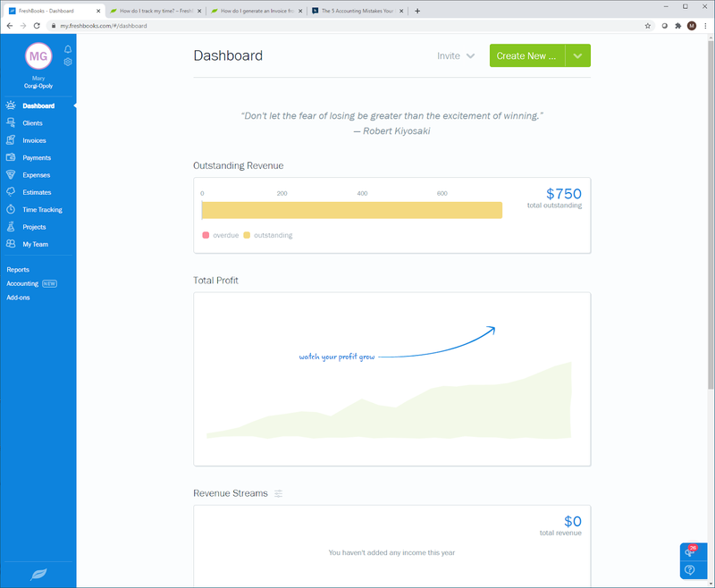Click the Create New button
The image size is (715, 588).
pyautogui.click(x=527, y=55)
